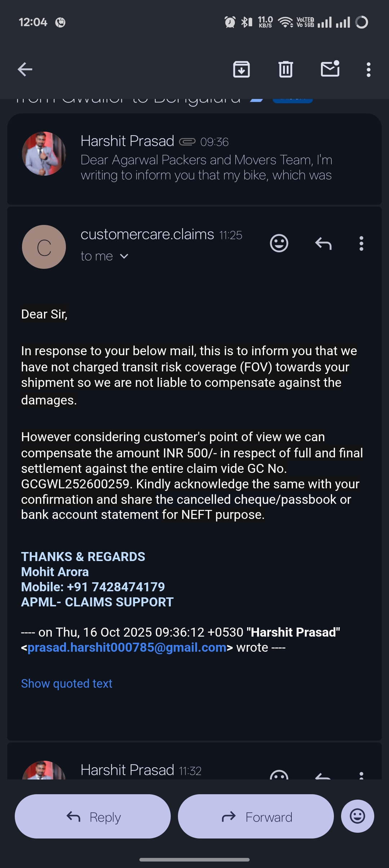The height and width of the screenshot is (868, 389).
Task: Open the prasad.harshit000785@gmail.com email link
Action: (x=127, y=647)
